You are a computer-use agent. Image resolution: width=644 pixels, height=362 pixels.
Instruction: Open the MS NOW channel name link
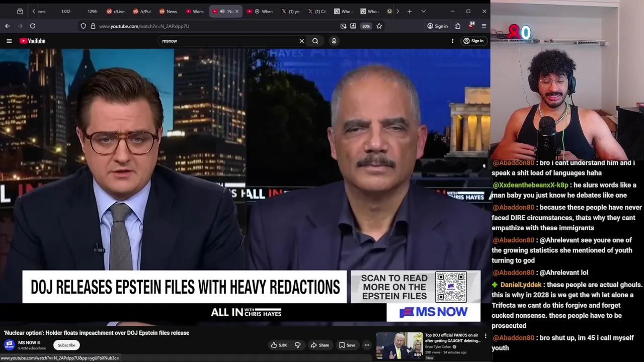click(27, 342)
